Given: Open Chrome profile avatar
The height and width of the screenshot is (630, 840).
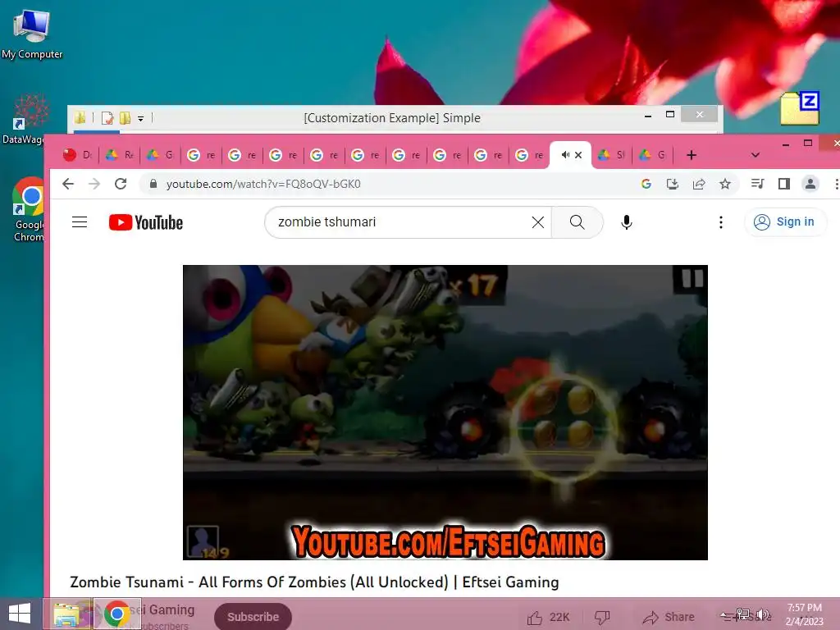Looking at the screenshot, I should click(810, 185).
